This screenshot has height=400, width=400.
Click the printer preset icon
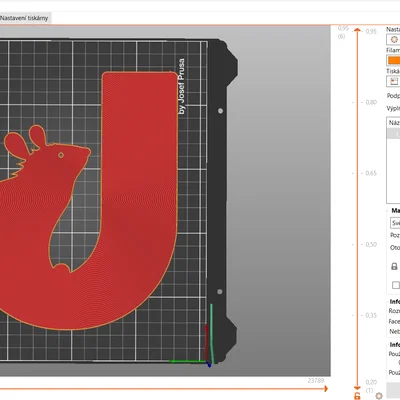[394, 81]
